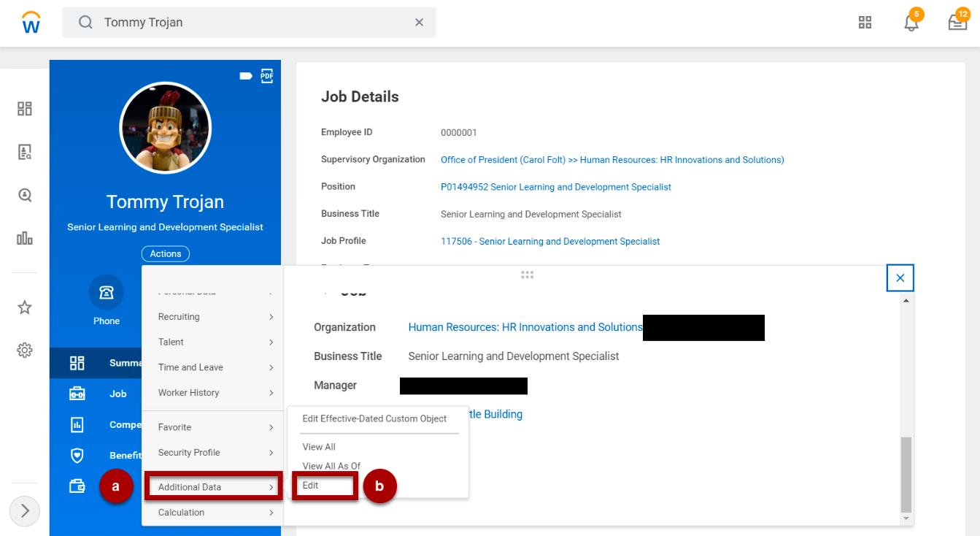This screenshot has width=980, height=536.
Task: Click the Compensation icon in profile nav
Action: [77, 424]
